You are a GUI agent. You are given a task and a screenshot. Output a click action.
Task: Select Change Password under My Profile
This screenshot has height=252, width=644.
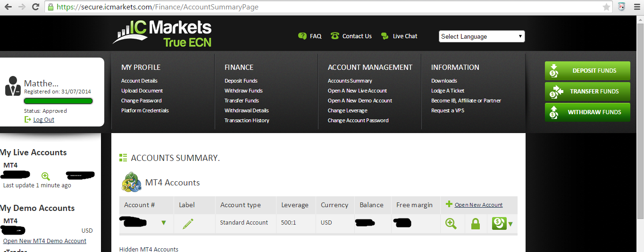pos(142,101)
